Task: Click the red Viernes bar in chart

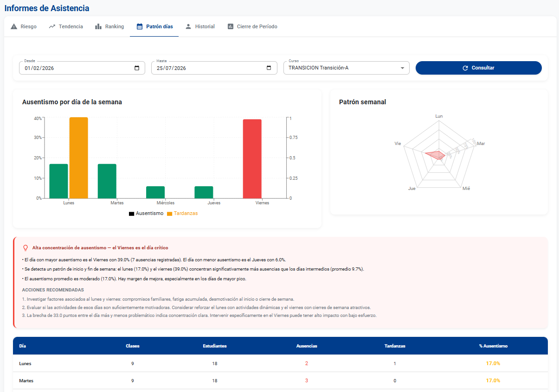Action: coord(252,159)
